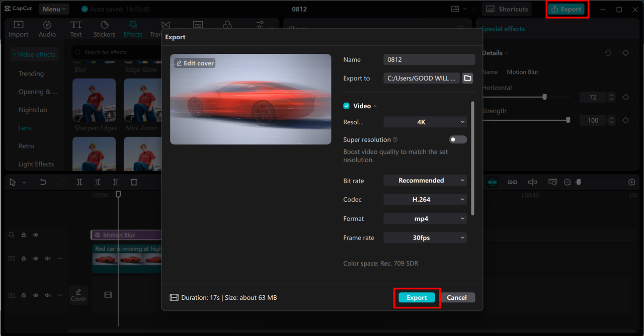Open the Stickers tab

104,29
